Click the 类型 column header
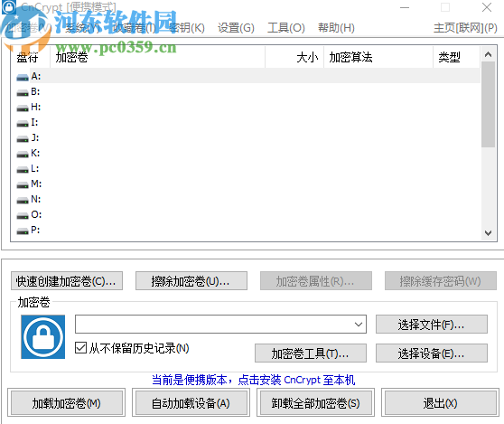The image size is (504, 424). pyautogui.click(x=456, y=57)
